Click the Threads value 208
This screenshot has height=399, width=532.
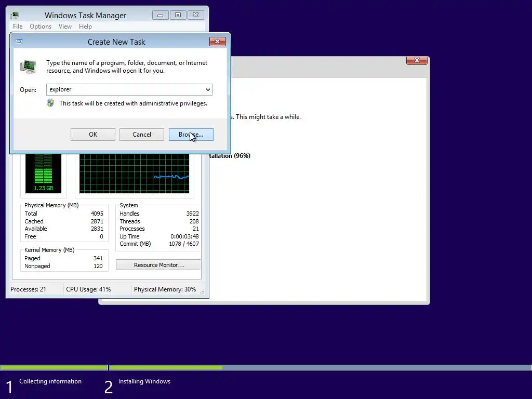194,221
